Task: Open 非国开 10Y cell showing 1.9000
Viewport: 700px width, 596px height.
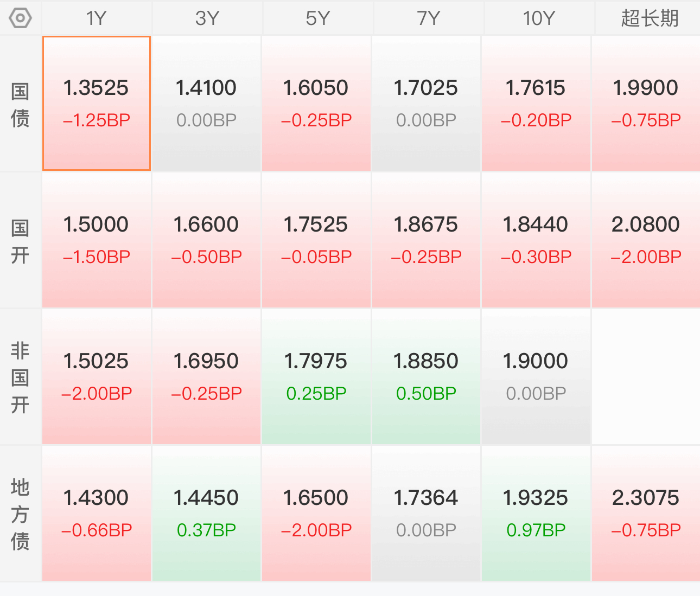Action: (536, 377)
